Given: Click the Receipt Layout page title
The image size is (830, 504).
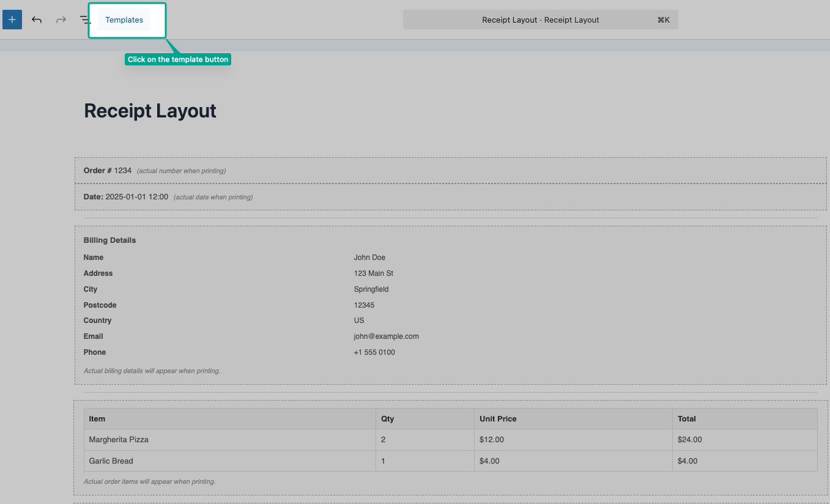Looking at the screenshot, I should [x=150, y=111].
